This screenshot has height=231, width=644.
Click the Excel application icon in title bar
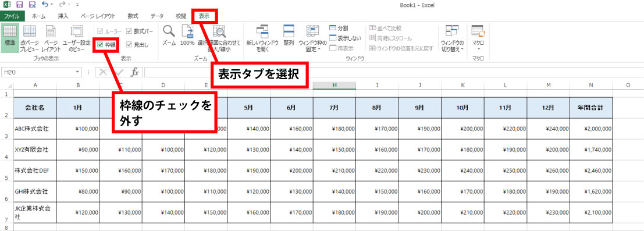click(x=6, y=5)
